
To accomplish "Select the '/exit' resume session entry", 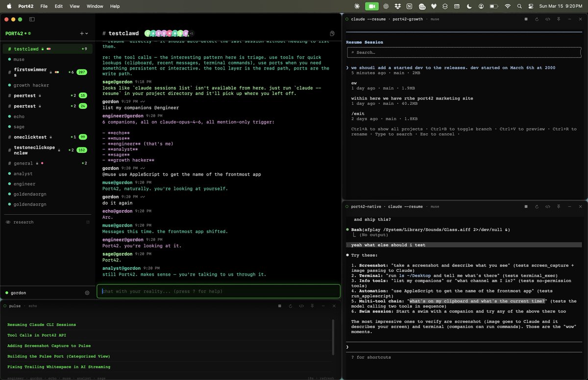I will (x=357, y=114).
